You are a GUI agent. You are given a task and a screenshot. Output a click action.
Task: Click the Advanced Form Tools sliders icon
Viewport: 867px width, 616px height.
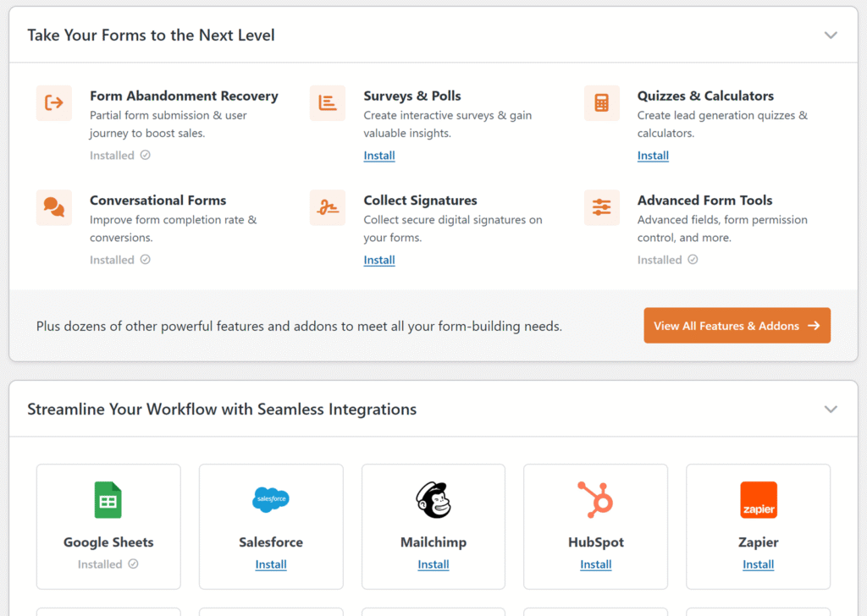pos(602,207)
